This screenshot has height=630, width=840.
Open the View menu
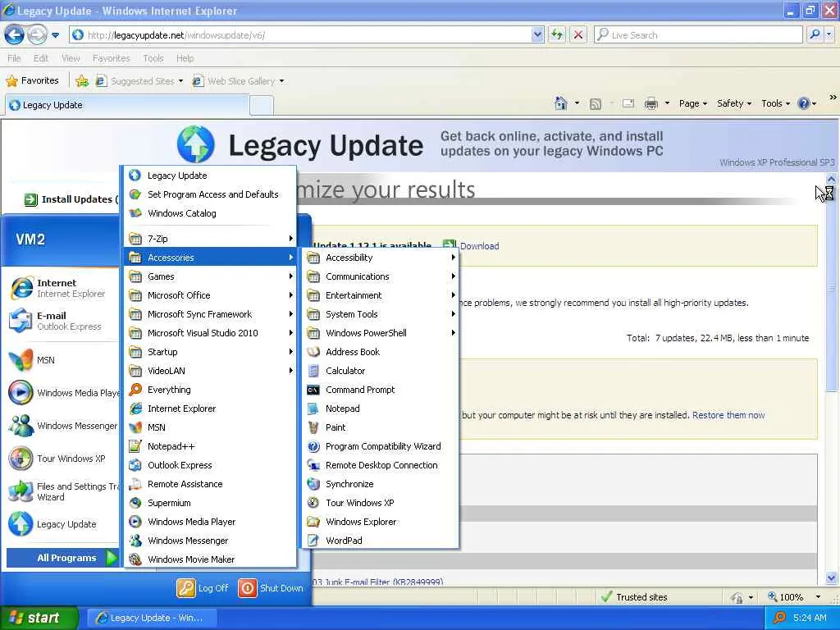point(71,58)
